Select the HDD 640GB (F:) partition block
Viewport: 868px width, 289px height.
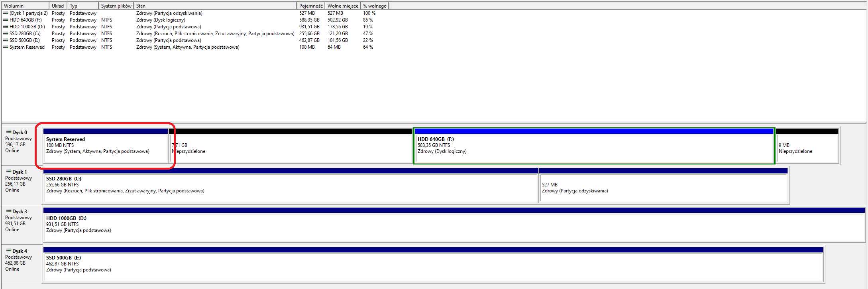[x=594, y=146]
